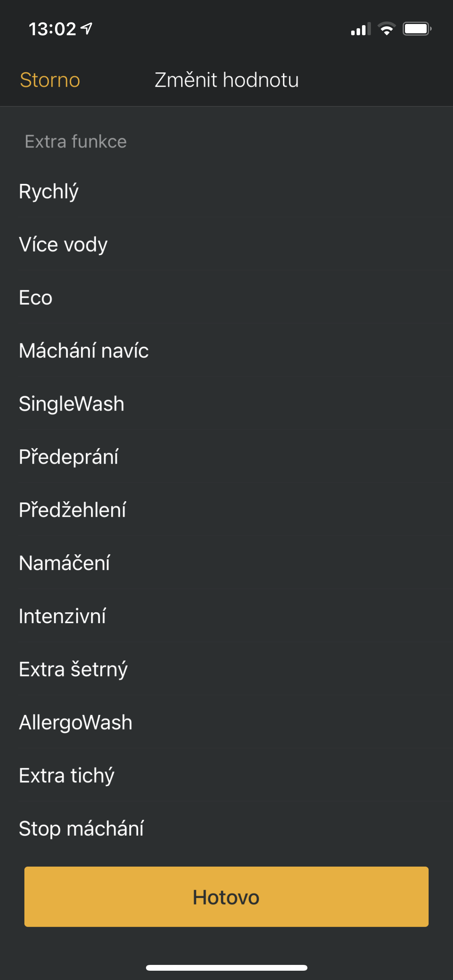Select the AllergoWash extra function

tap(75, 722)
